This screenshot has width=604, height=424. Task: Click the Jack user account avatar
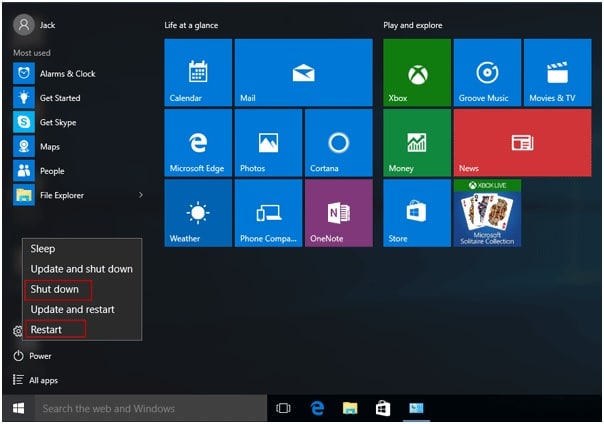click(x=24, y=25)
